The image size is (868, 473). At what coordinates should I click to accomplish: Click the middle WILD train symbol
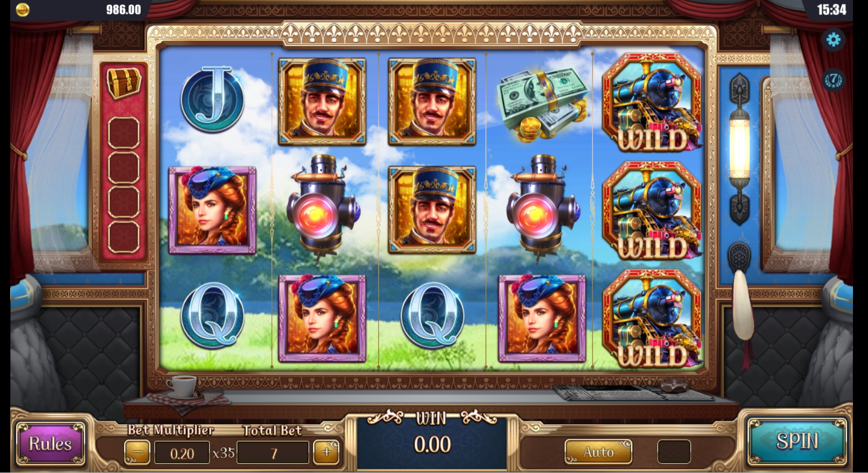point(652,210)
